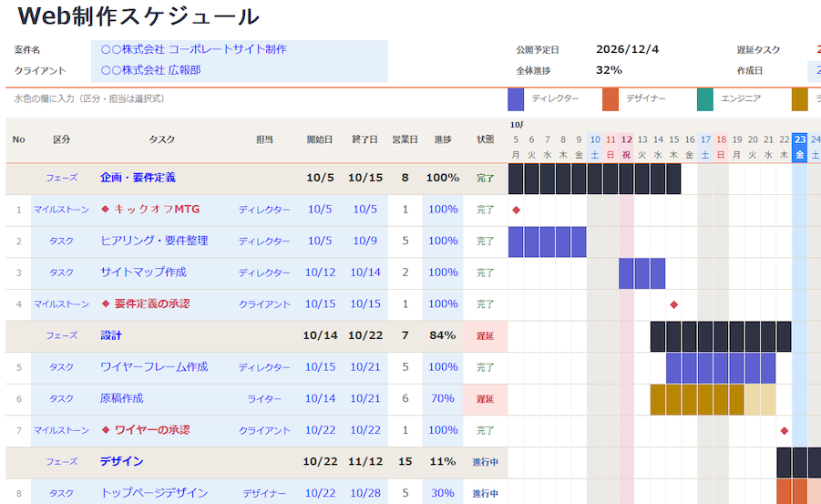This screenshot has height=504, width=821.
Task: Edit the 案件名 field コーポレートサイト制作
Action: click(x=240, y=50)
